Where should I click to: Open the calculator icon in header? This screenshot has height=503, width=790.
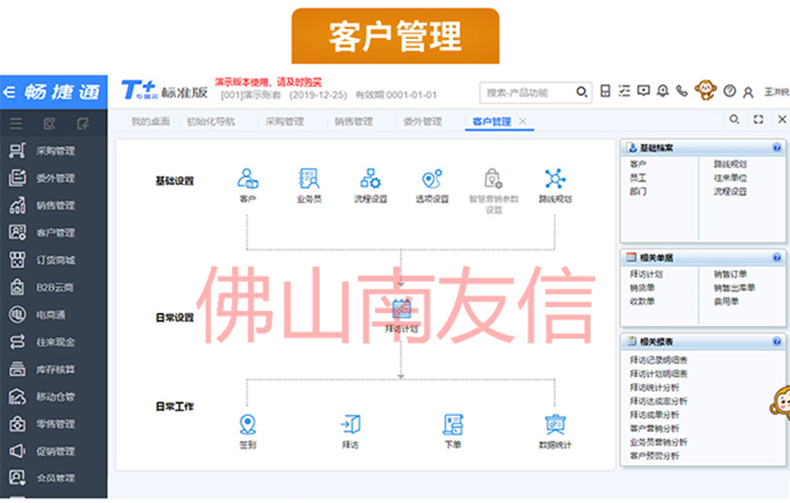point(605,91)
